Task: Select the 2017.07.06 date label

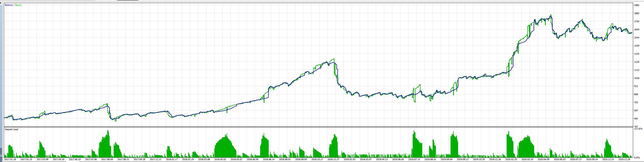Action: click(91, 159)
